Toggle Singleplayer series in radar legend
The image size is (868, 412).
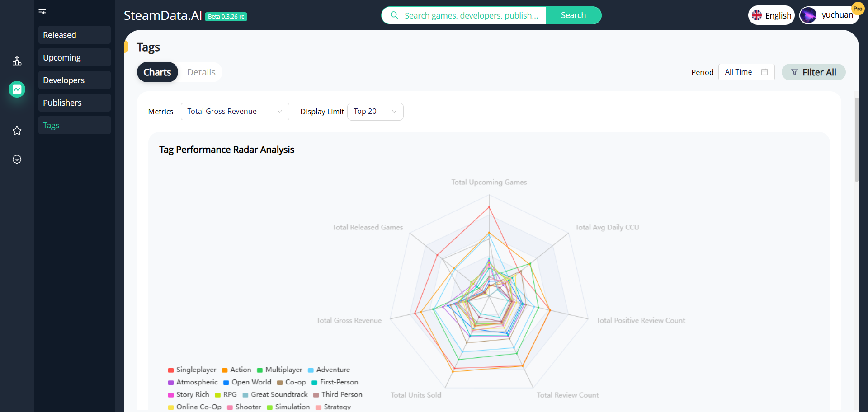coord(192,370)
